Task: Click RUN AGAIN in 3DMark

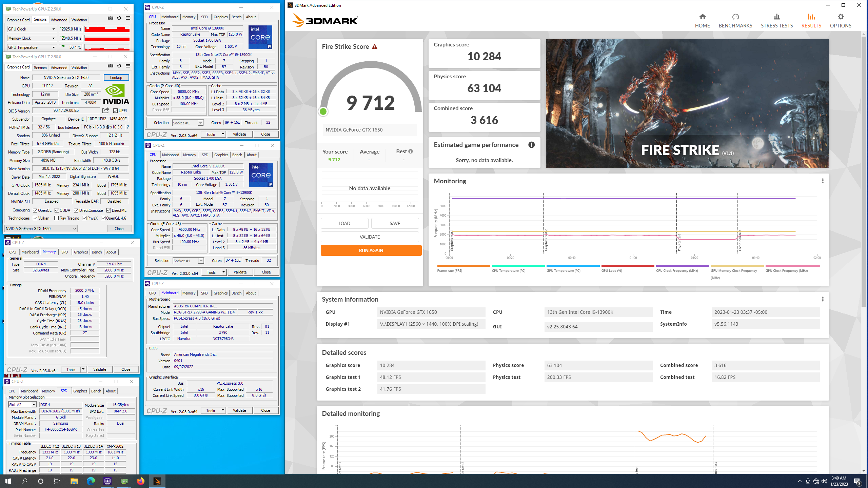Action: coord(371,250)
